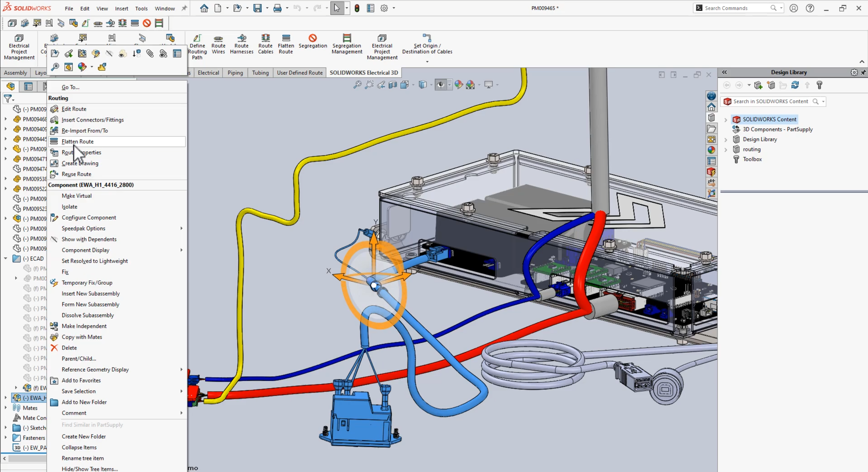The height and width of the screenshot is (472, 868).
Task: Open the PropertyManager tab icon
Action: (x=28, y=87)
